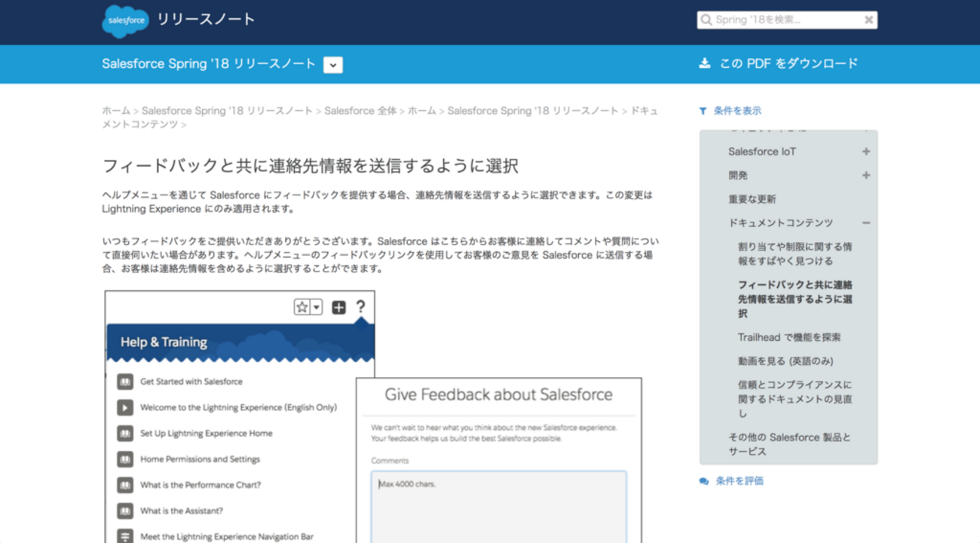This screenshot has width=980, height=543.
Task: Click the play icon beside Welcome to Lightning Experience
Action: (125, 407)
